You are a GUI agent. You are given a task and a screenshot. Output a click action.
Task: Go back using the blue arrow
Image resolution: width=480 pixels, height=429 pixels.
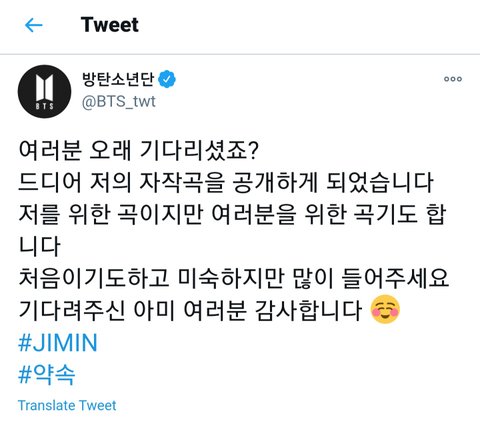click(x=34, y=25)
